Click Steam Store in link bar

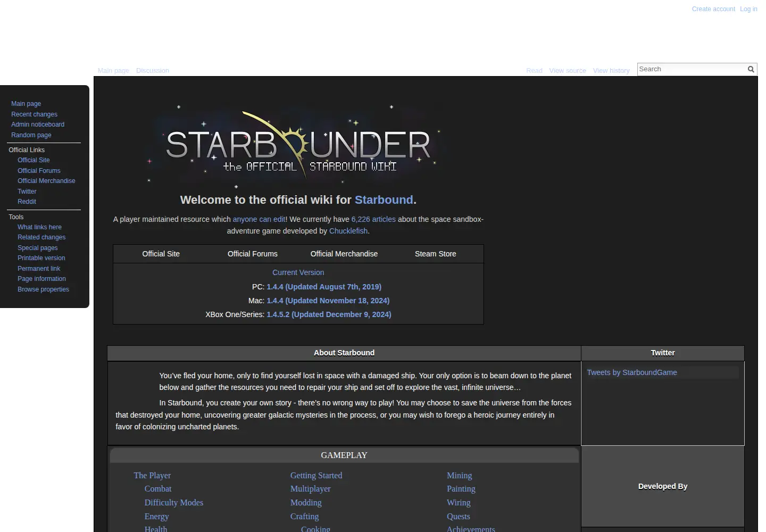coord(436,254)
